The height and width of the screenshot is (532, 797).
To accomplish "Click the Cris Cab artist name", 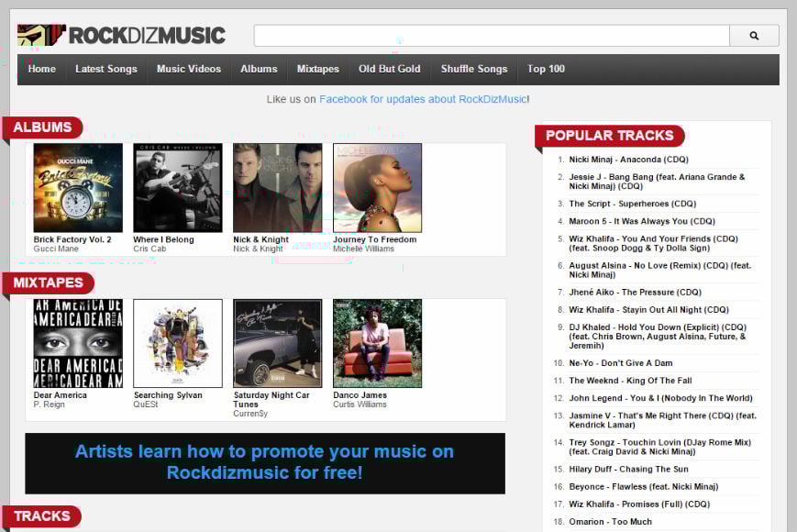I will tap(149, 249).
